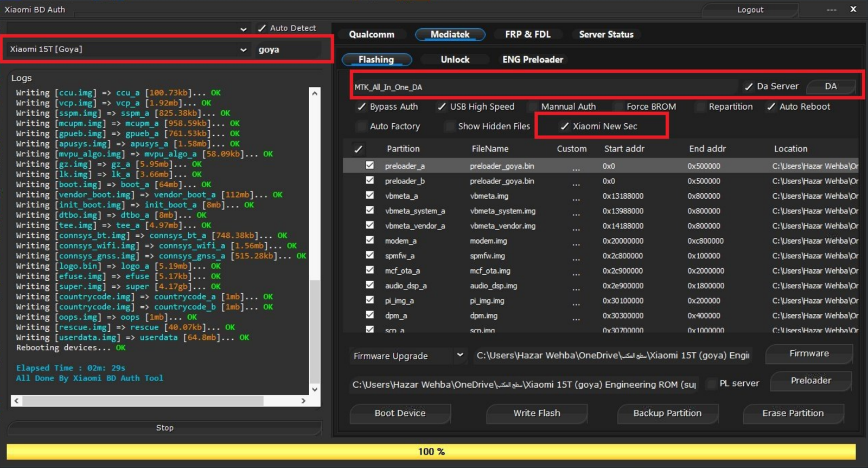This screenshot has height=468, width=868.
Task: Enable the Repartition checkbox
Action: (x=700, y=107)
